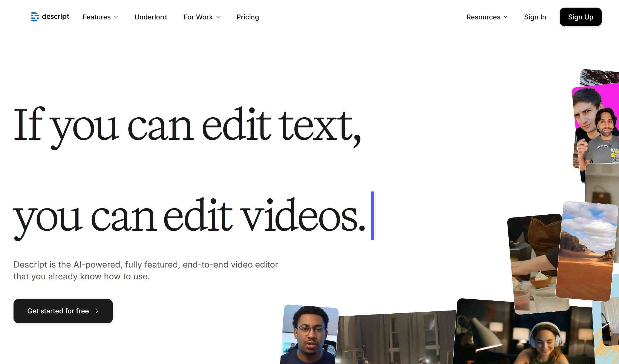Expand the Features dropdown chevron
Image resolution: width=619 pixels, height=364 pixels.
tap(116, 17)
